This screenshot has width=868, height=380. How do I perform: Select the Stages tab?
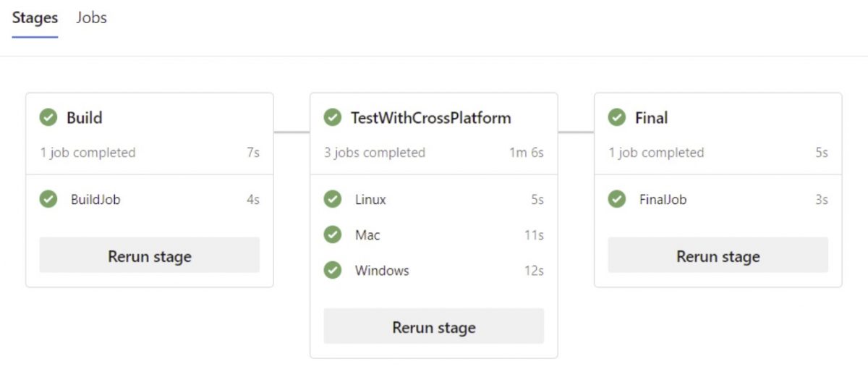pos(35,18)
